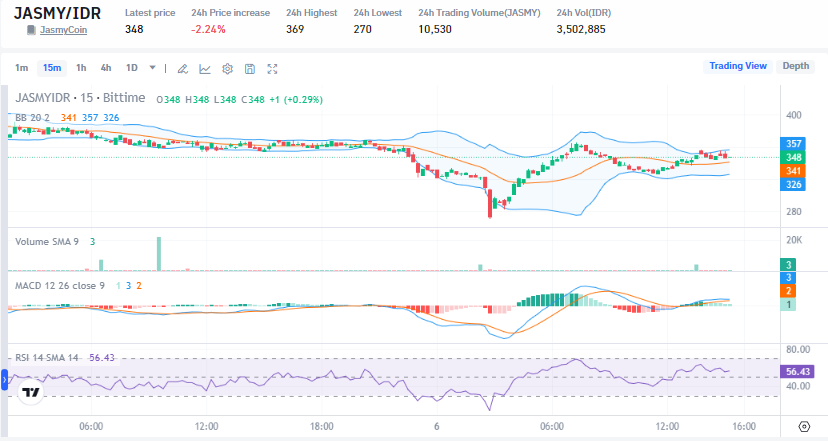
Task: Click the TradingView logo badge
Action: 31,392
